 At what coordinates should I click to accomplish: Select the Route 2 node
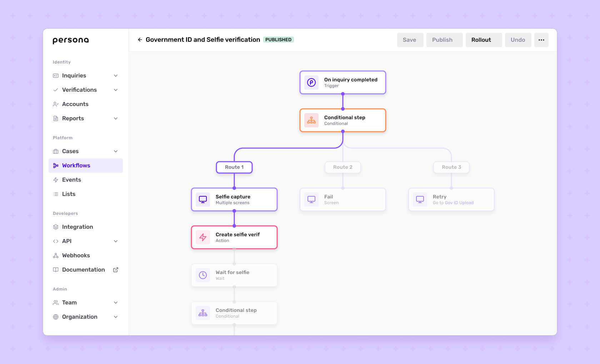(x=342, y=167)
